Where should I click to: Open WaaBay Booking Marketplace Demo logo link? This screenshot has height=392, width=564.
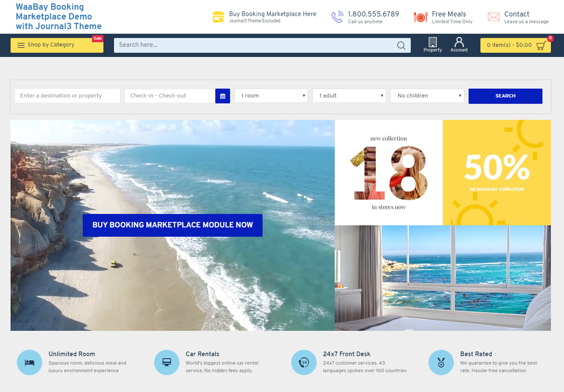pyautogui.click(x=59, y=17)
